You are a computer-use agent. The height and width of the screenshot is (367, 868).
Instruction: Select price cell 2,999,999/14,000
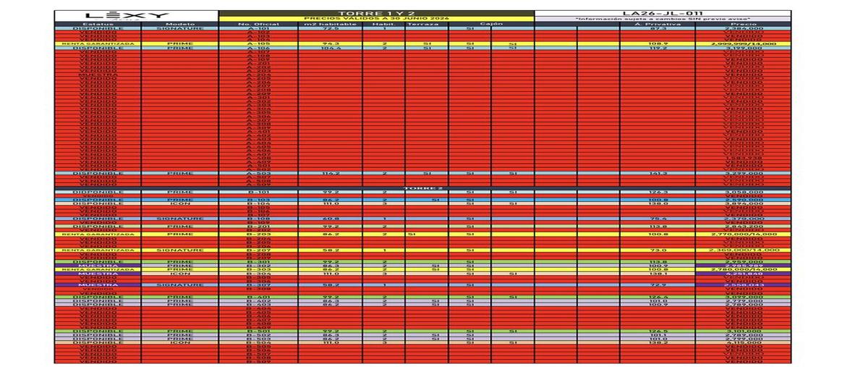[743, 43]
